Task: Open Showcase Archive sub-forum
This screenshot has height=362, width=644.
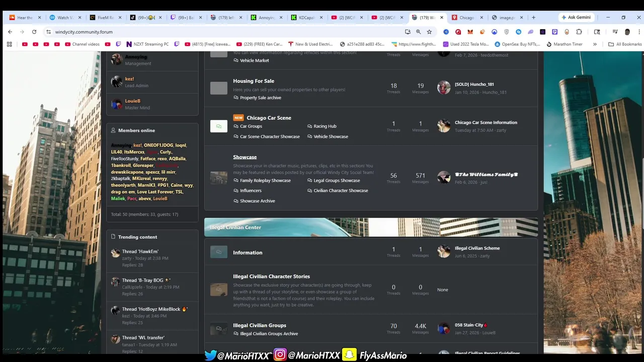Action: click(258, 201)
